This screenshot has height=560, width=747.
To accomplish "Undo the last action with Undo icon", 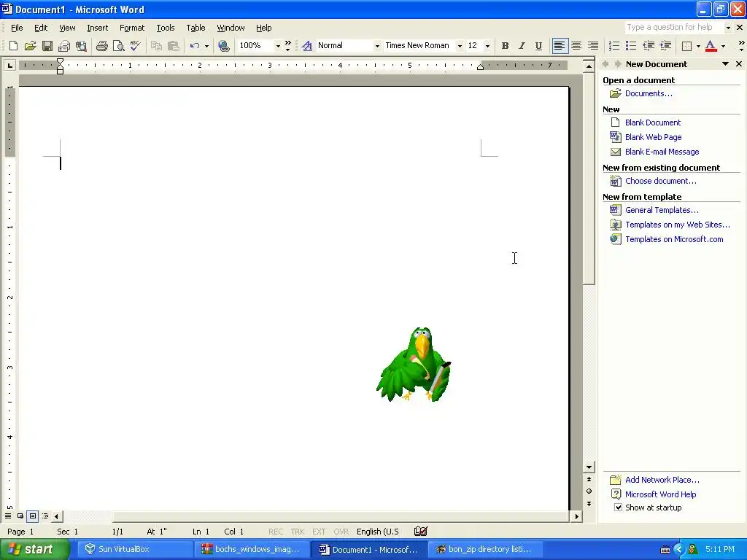I will (195, 46).
